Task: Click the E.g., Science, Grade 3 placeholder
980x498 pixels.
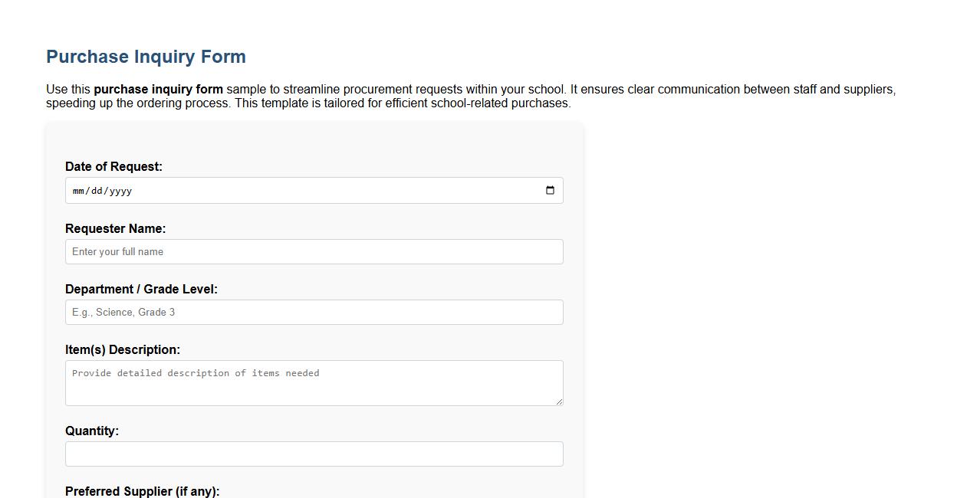Action: (x=123, y=312)
